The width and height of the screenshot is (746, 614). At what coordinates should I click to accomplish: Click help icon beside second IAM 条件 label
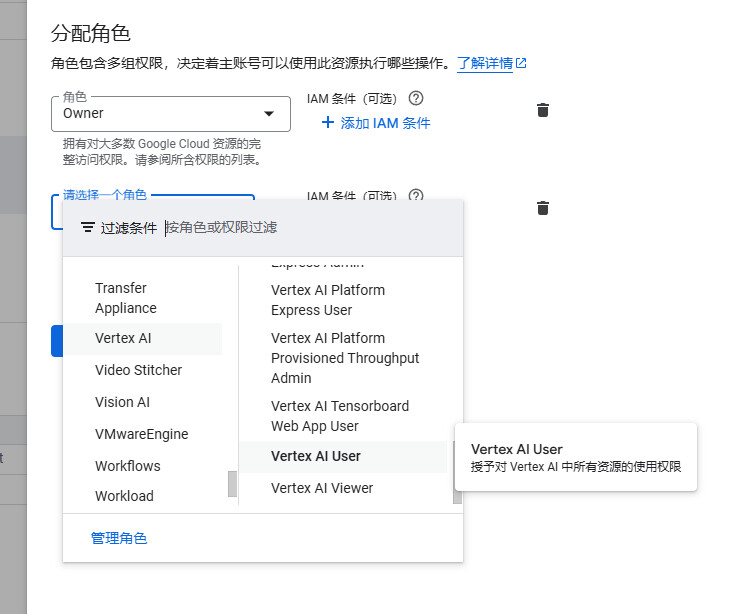coord(416,196)
